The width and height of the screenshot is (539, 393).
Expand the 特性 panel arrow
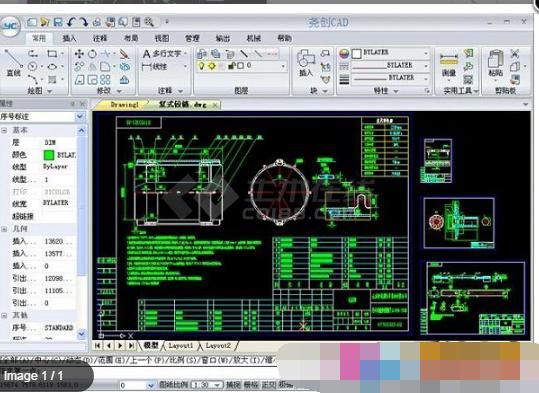point(396,91)
